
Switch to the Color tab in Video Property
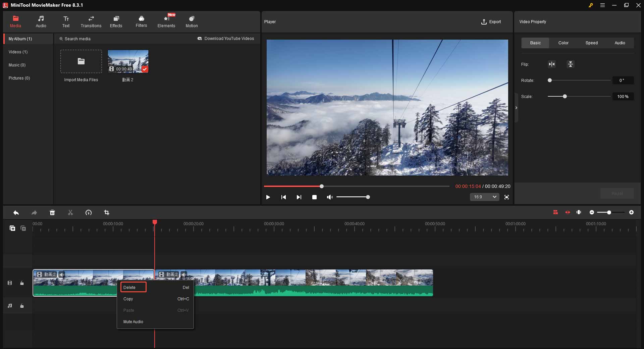(x=563, y=43)
